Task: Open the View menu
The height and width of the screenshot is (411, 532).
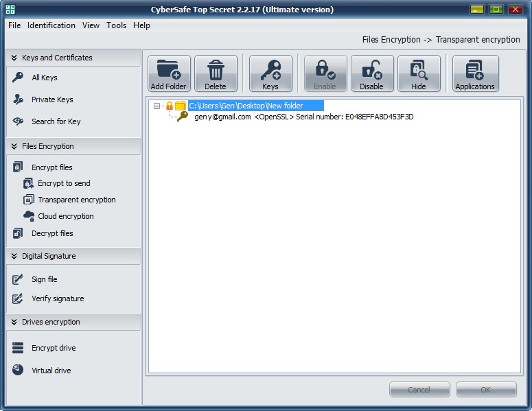Action: coord(91,25)
